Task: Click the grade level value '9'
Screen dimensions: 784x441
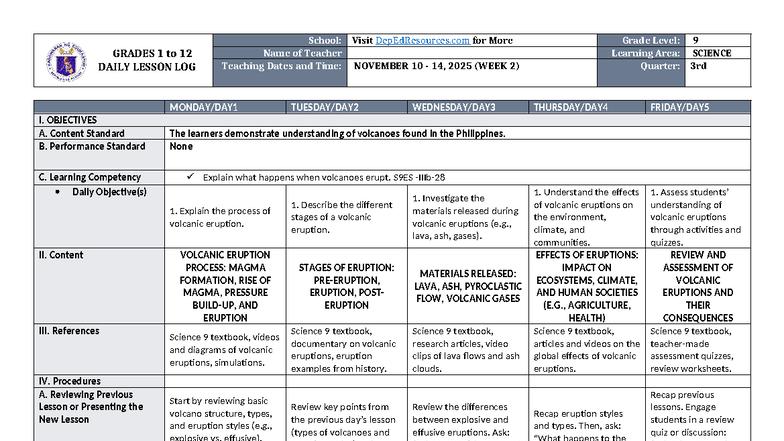Action: point(696,40)
